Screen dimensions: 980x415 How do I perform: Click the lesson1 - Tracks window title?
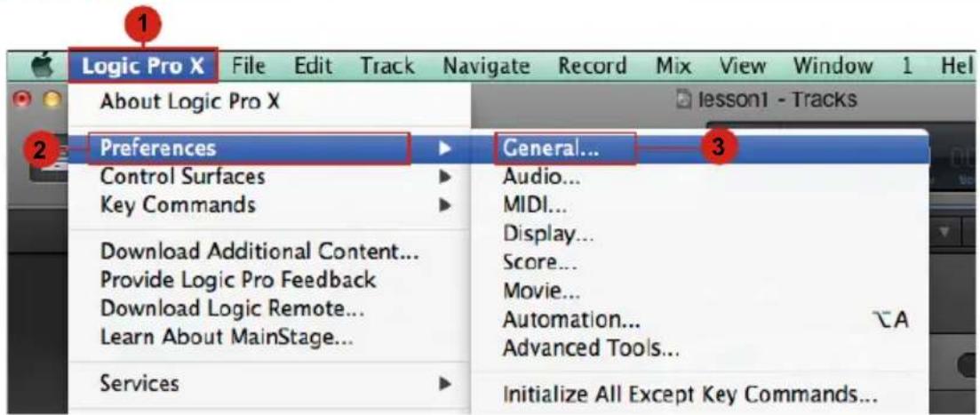point(769,100)
